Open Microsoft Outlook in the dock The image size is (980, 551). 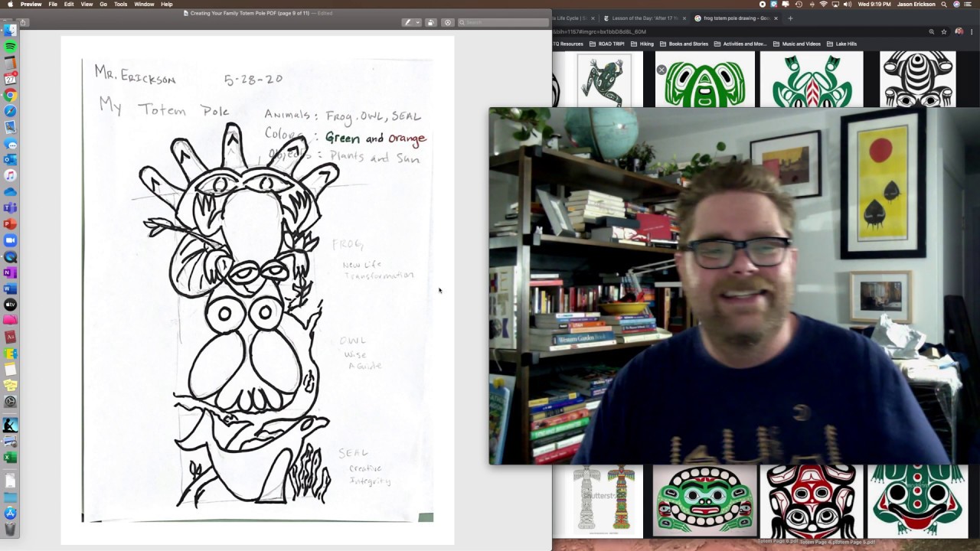(10, 159)
